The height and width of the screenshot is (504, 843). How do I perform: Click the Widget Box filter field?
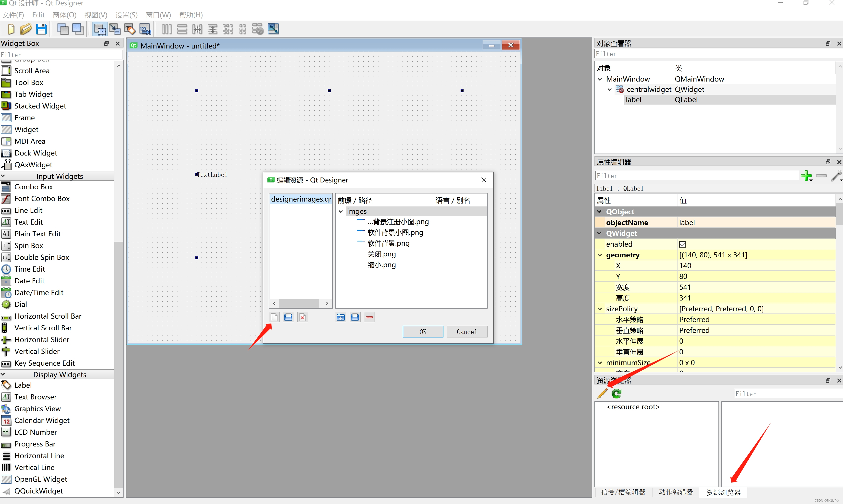(61, 55)
